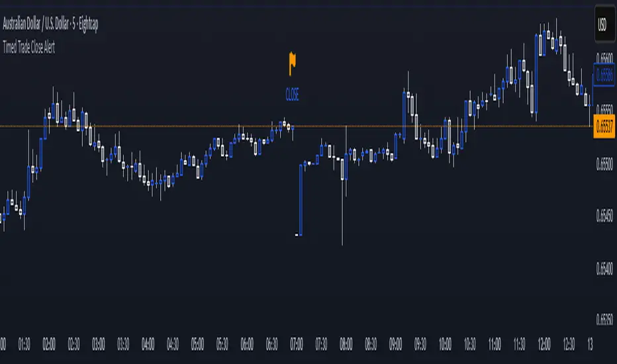Viewport: 617px width, 364px height.
Task: Click the 03:30 time axis label
Action: (x=123, y=344)
